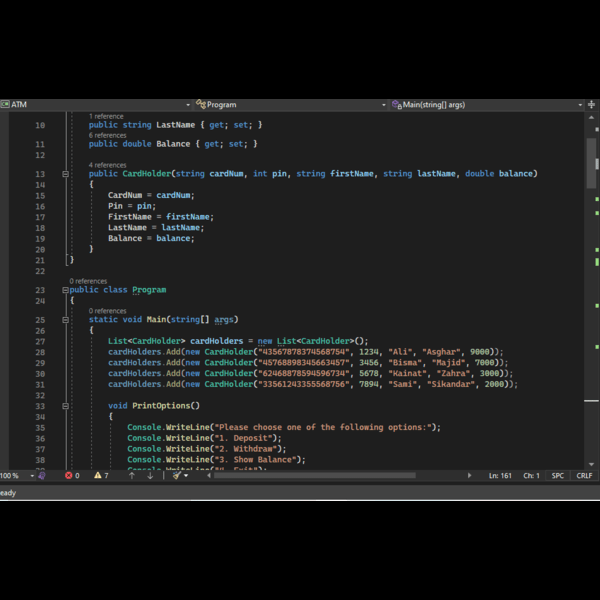Click 'CardNum = cardNum;' on line 15

point(151,195)
